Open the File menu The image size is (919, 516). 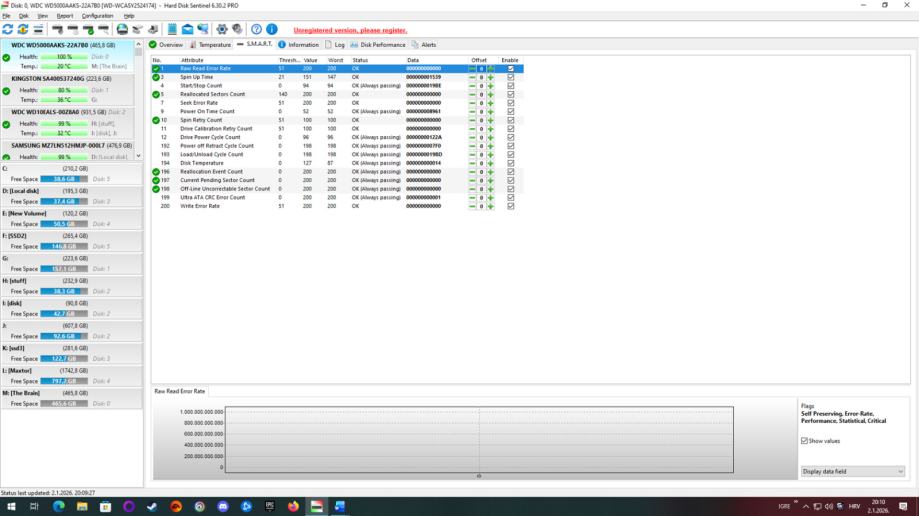tap(6, 16)
